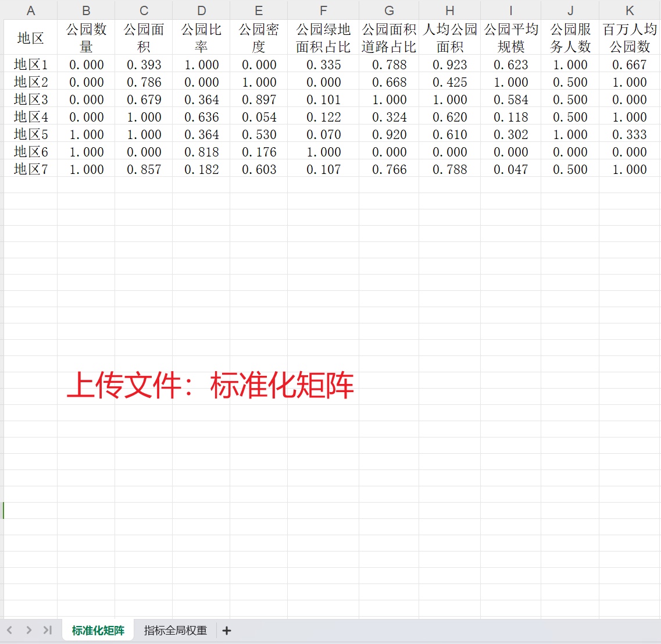Click cell 0.667 in 地区1 row
The image size is (661, 644).
(630, 65)
